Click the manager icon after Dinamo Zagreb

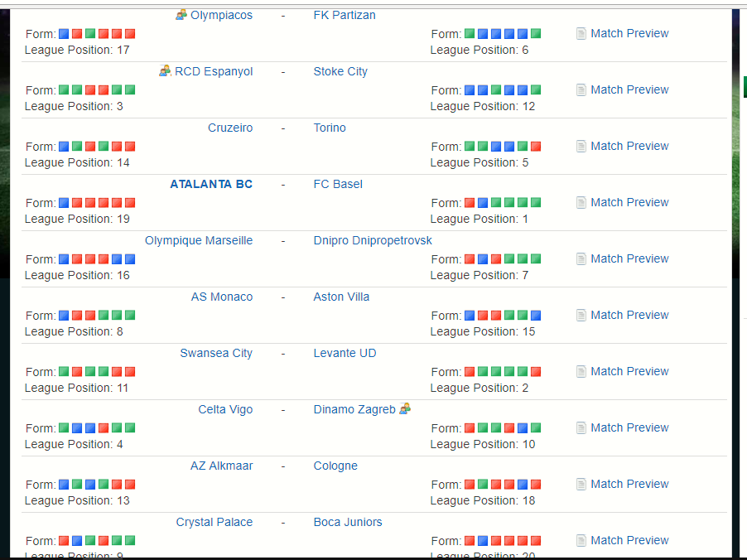[405, 408]
